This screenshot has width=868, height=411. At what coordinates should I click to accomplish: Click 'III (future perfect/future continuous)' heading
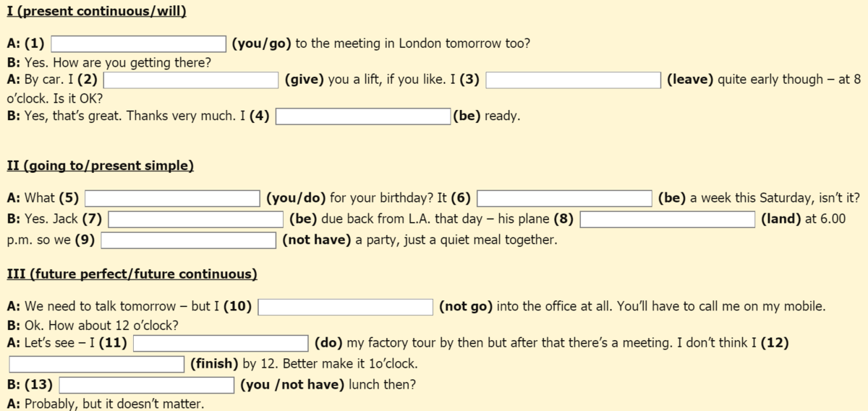(131, 274)
